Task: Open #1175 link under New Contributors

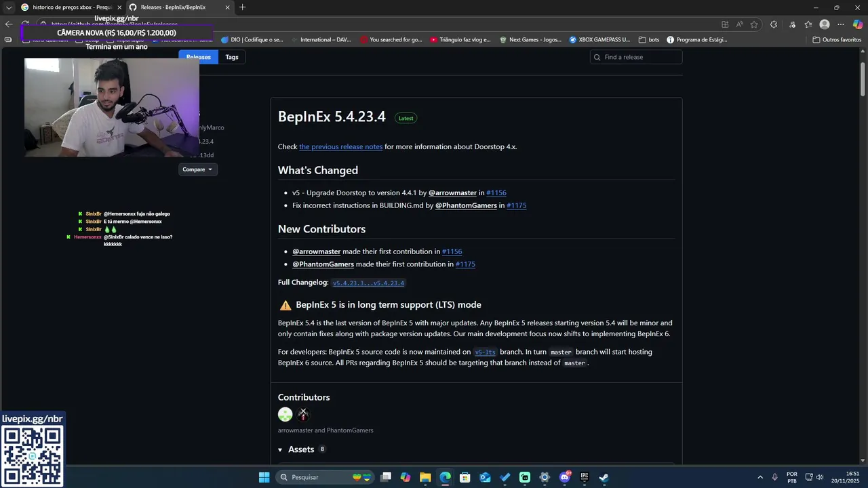Action: [x=465, y=264]
